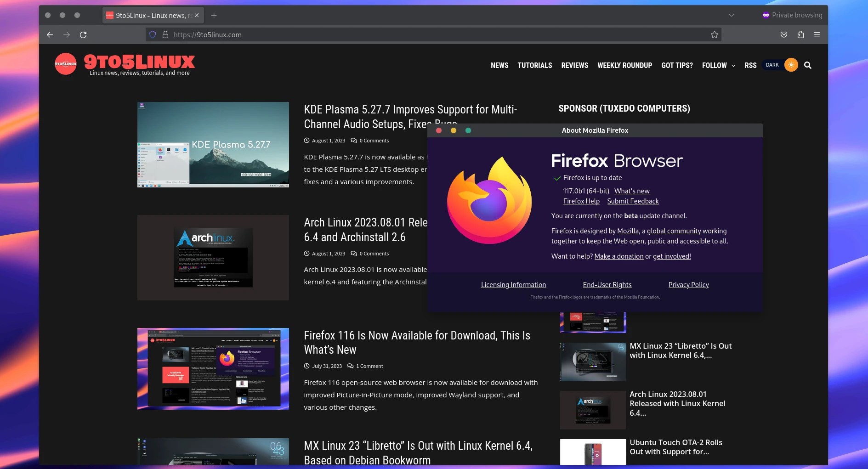Open the What's new link in About dialog

(x=632, y=191)
